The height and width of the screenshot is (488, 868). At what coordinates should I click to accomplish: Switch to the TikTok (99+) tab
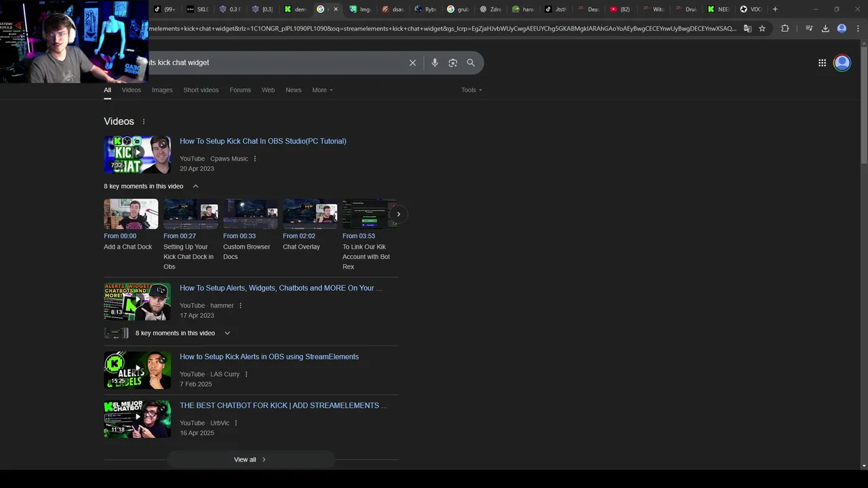click(x=163, y=9)
